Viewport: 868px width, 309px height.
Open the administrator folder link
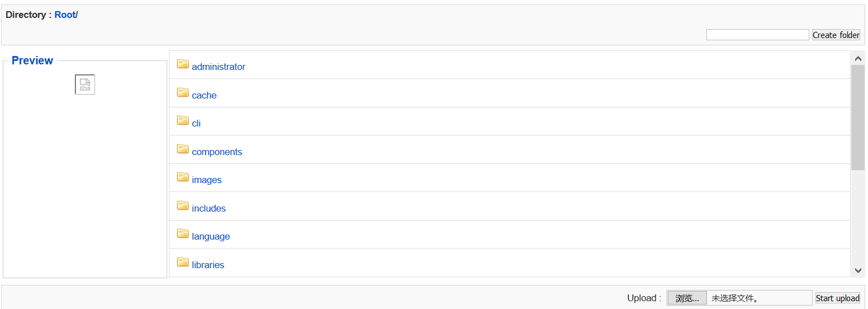click(x=218, y=67)
